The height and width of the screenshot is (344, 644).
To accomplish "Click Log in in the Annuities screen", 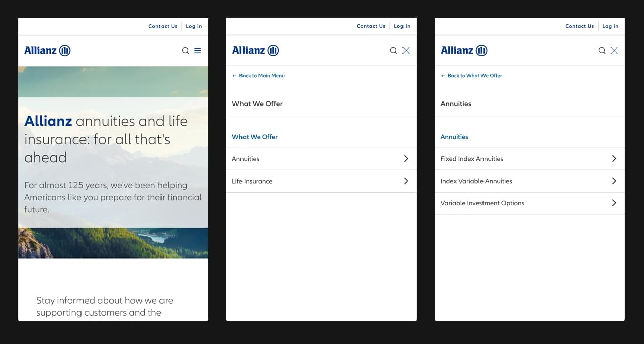I will [x=610, y=26].
